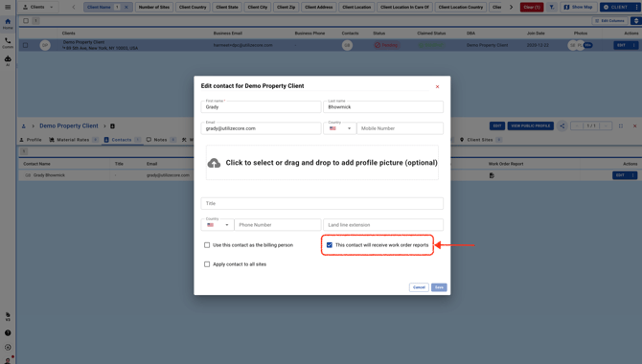642x364 pixels.
Task: Check 'Use this contact as the billing person'
Action: (207, 245)
